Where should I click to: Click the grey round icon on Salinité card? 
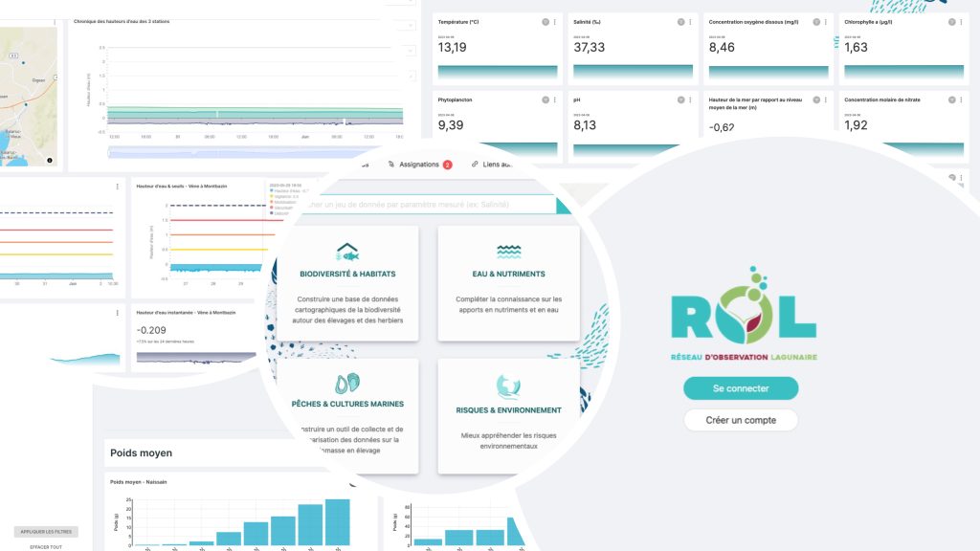tap(681, 22)
